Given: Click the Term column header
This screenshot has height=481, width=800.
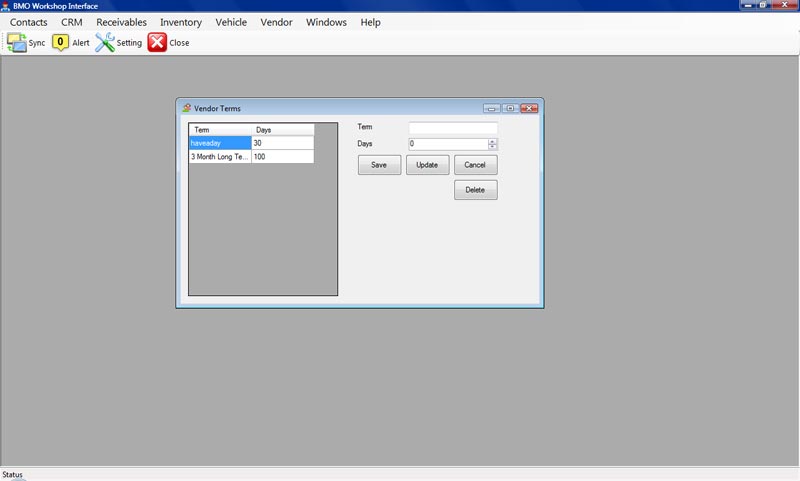Looking at the screenshot, I should click(x=220, y=130).
